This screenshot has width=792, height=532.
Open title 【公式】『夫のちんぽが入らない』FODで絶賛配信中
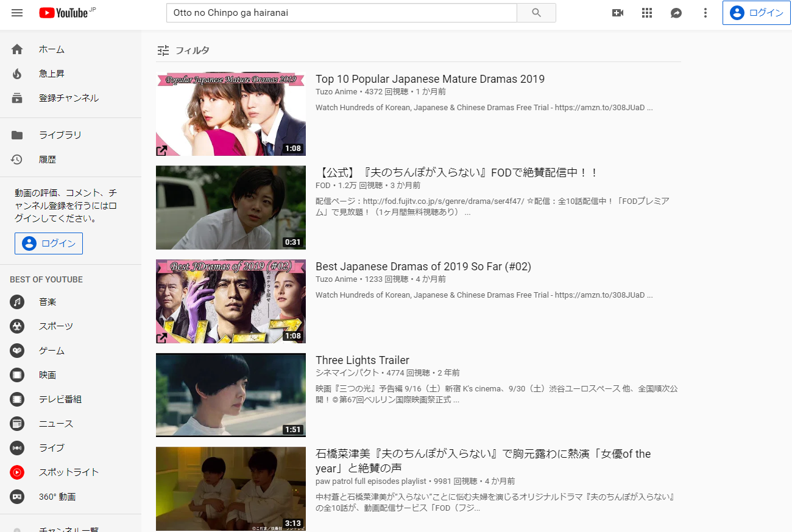457,173
